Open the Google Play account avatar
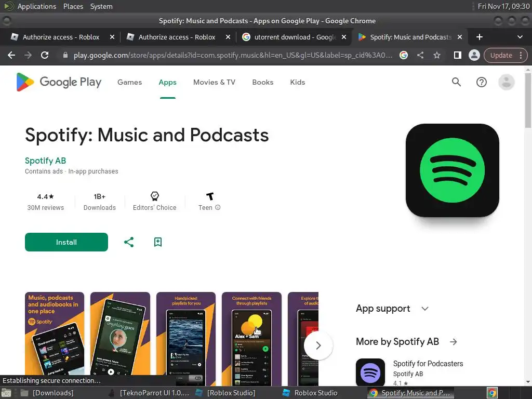The height and width of the screenshot is (399, 532). 506,82
